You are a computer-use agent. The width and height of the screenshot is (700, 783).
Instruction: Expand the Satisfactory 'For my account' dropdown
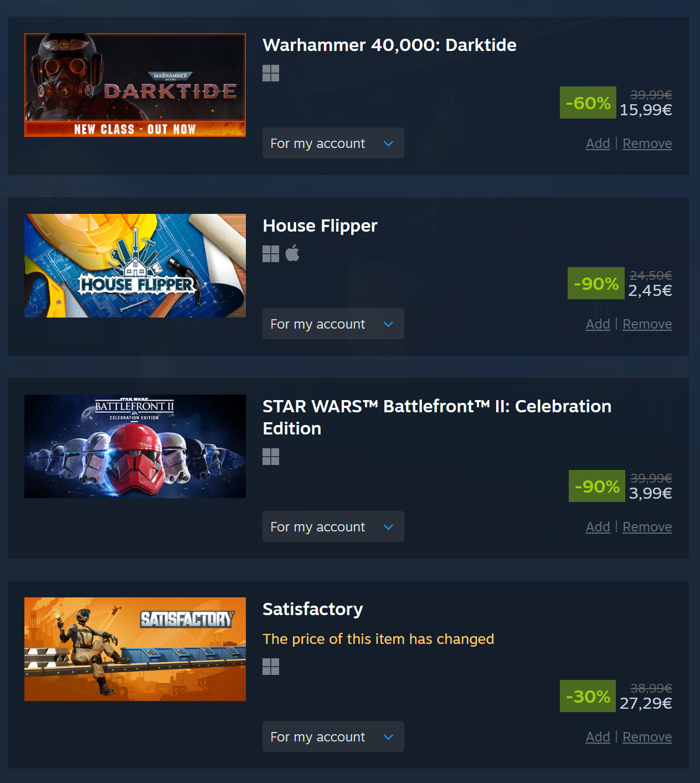(333, 736)
